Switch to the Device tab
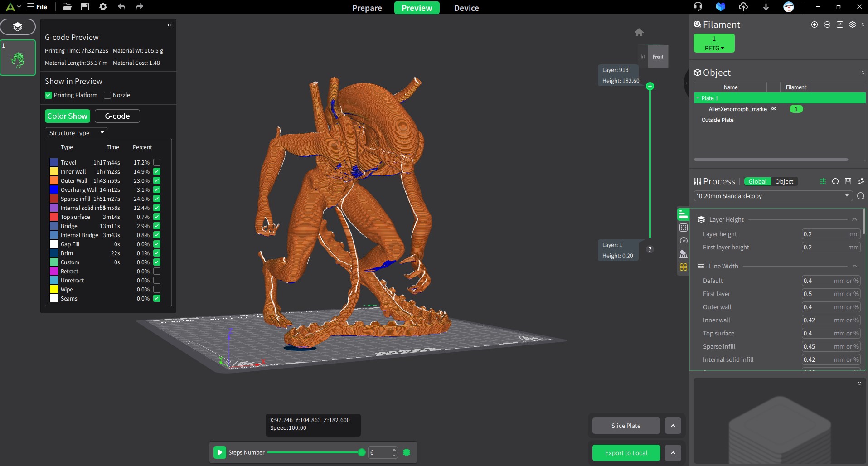Viewport: 868px width, 466px height. click(x=466, y=8)
